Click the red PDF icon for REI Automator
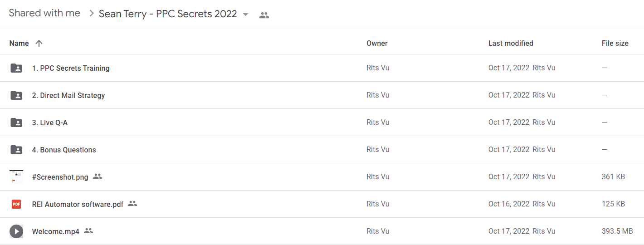 16,204
